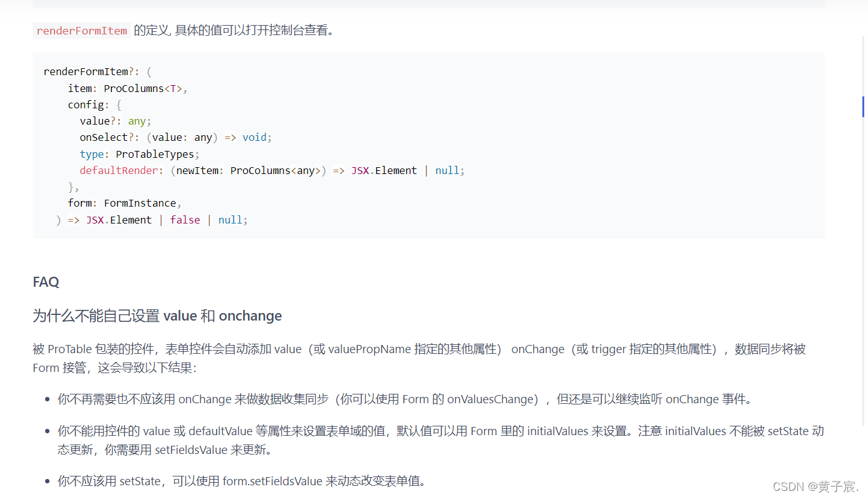Click the code line type: ProTableTypes;
868x499 pixels.
(x=140, y=154)
